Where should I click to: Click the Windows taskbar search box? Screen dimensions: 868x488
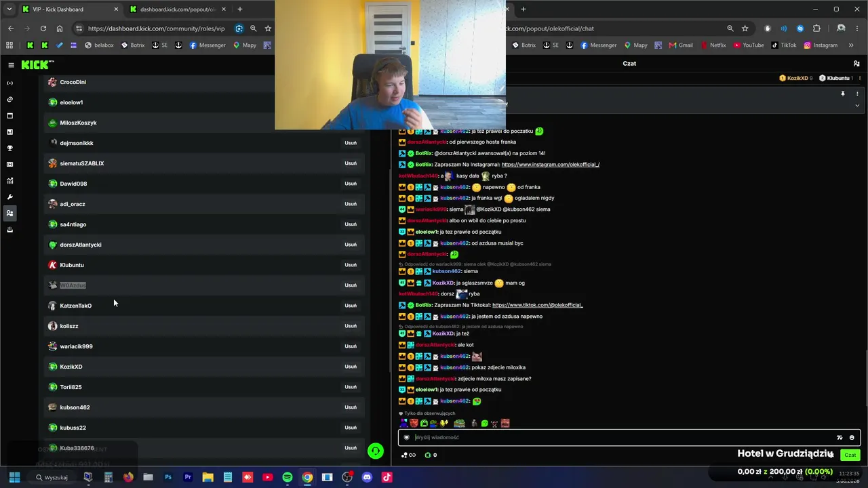(52, 477)
